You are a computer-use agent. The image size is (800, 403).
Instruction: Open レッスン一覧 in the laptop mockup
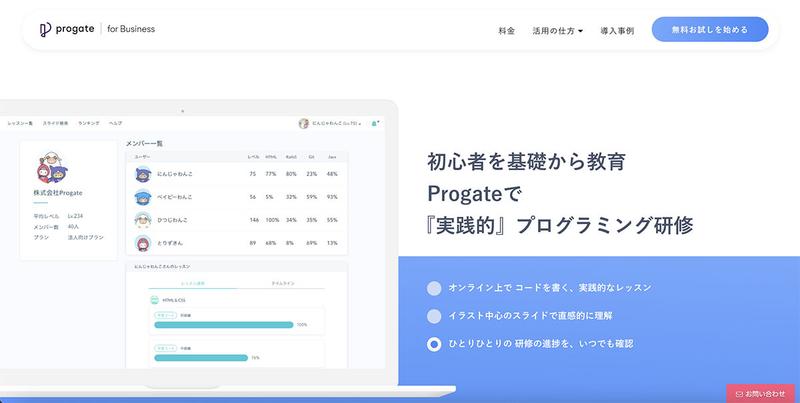coord(20,123)
